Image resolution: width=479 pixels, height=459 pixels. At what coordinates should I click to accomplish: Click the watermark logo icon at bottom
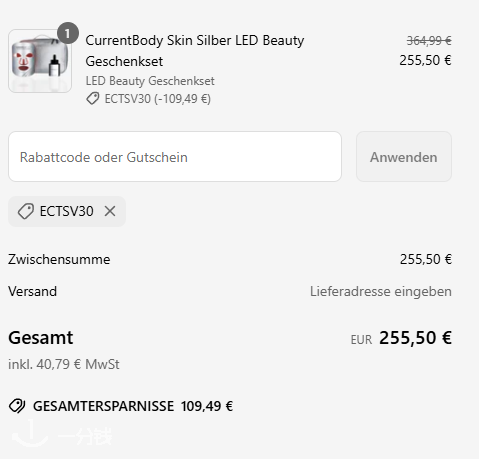pyautogui.click(x=30, y=433)
